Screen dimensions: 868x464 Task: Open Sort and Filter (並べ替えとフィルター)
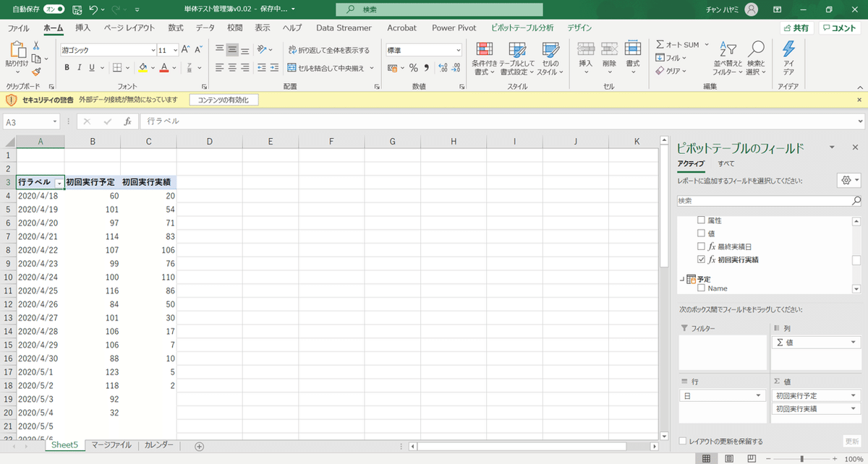coord(727,58)
